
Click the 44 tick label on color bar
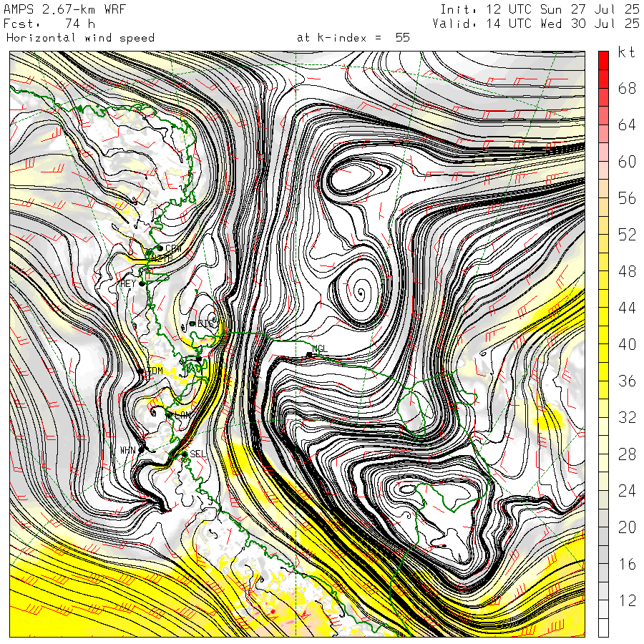[x=627, y=308]
